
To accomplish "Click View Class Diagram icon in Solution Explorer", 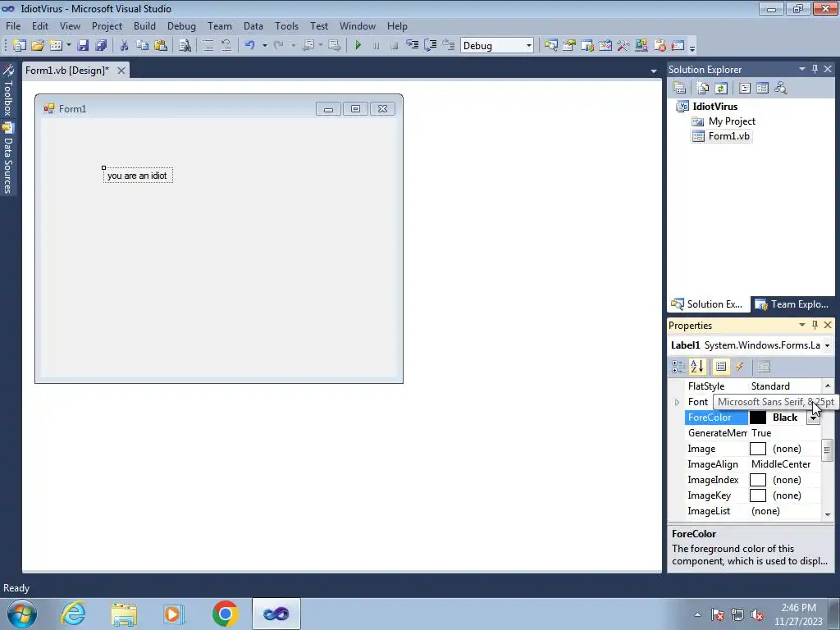I will tap(781, 88).
